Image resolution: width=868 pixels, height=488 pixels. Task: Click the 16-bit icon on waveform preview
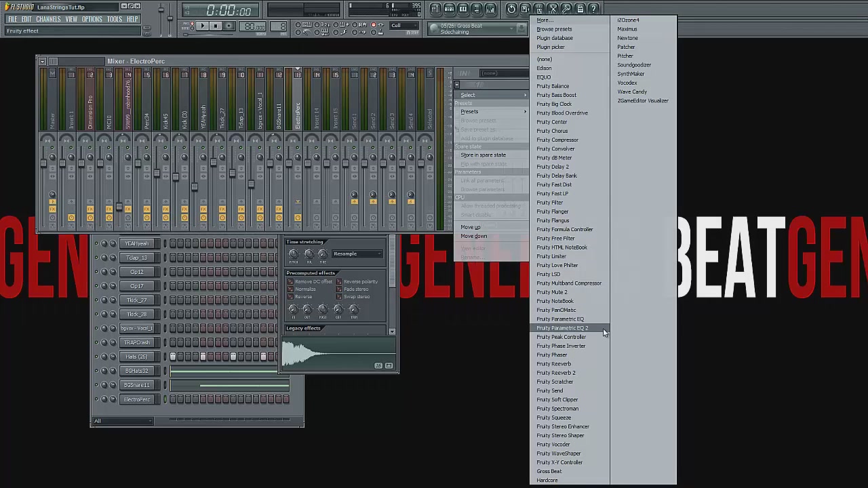click(x=378, y=365)
